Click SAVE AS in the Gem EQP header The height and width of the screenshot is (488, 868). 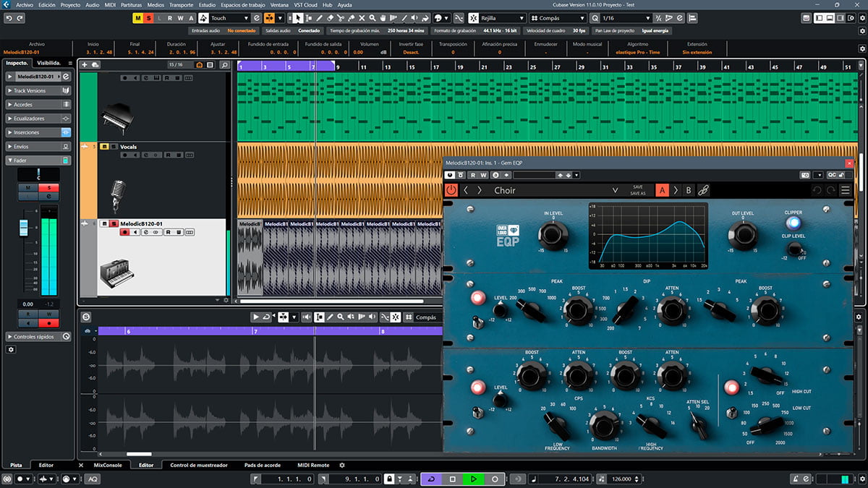(x=637, y=194)
